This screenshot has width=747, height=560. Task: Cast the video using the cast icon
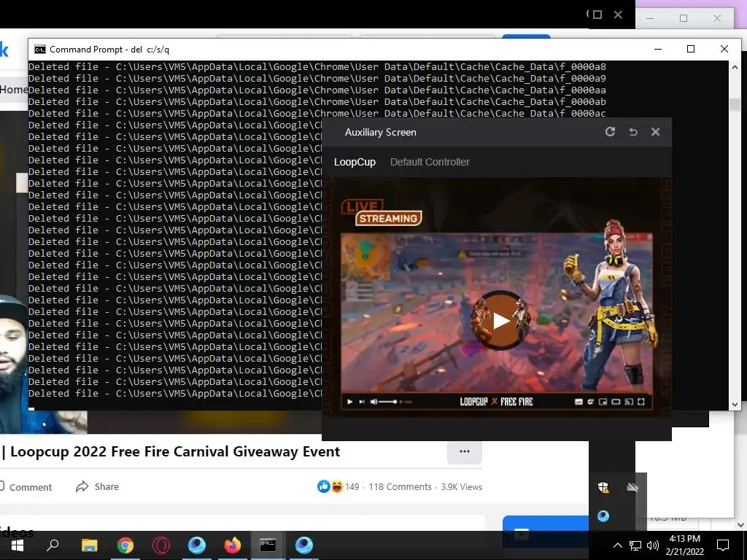(x=629, y=402)
